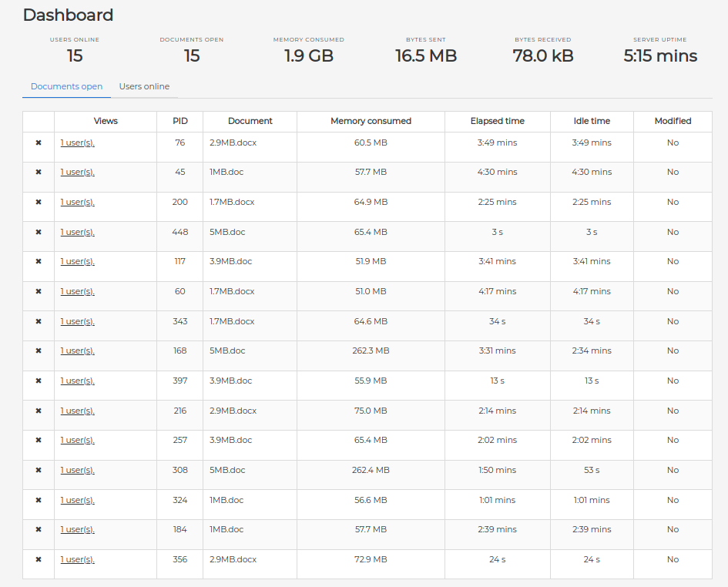Show the users viewing PID 343
Viewport: 728px width, 587px height.
pyautogui.click(x=77, y=321)
